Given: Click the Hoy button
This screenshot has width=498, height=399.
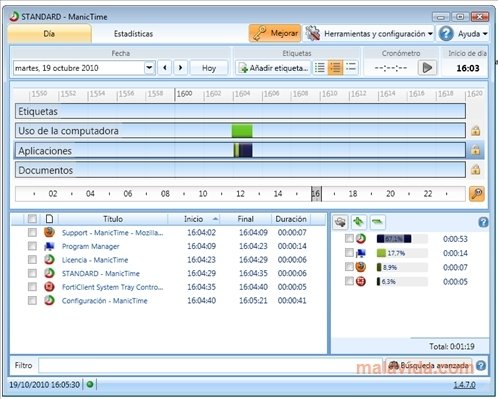Looking at the screenshot, I should tap(209, 68).
